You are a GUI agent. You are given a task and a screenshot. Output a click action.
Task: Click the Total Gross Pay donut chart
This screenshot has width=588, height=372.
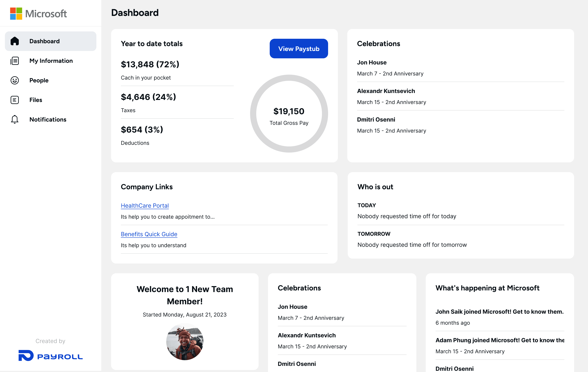point(289,114)
